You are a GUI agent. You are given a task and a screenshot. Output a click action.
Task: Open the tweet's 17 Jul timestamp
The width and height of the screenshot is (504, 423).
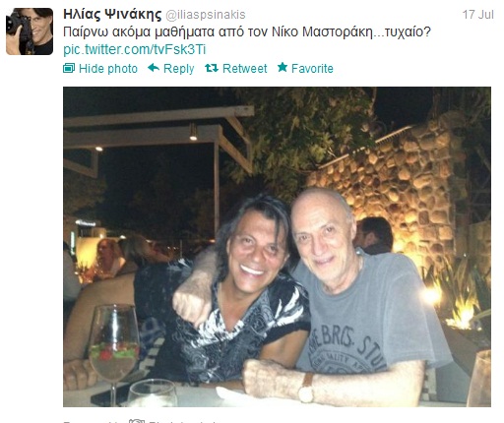(477, 15)
